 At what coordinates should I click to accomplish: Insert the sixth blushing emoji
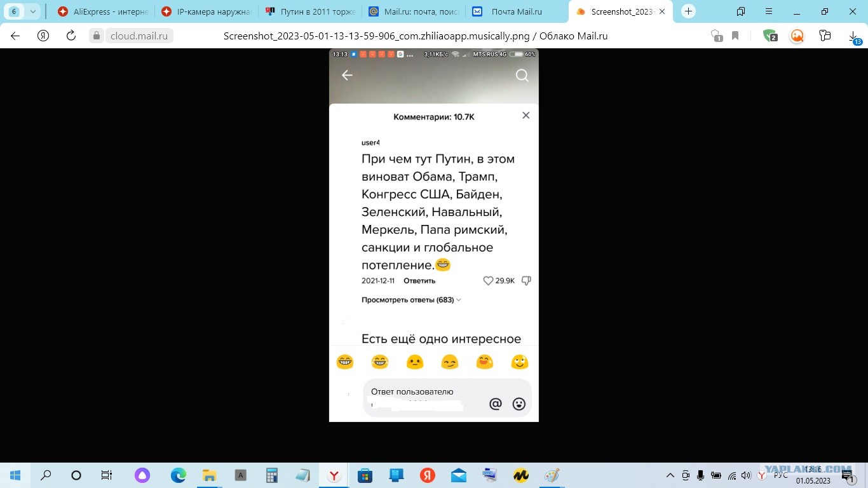[520, 362]
